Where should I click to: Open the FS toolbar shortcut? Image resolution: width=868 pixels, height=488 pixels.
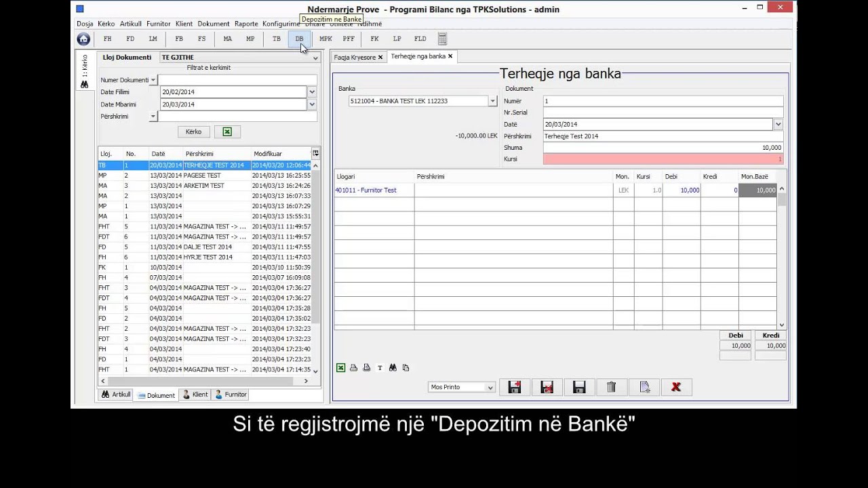(202, 39)
